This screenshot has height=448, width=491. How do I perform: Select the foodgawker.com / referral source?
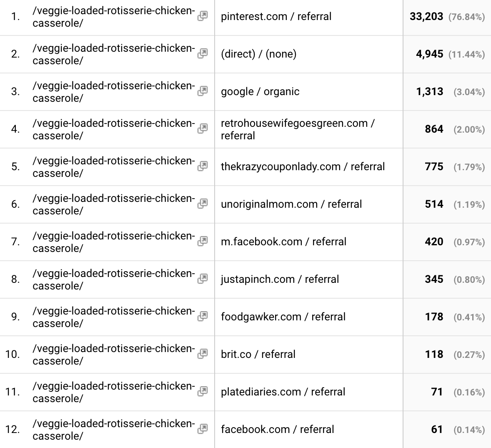tap(283, 317)
